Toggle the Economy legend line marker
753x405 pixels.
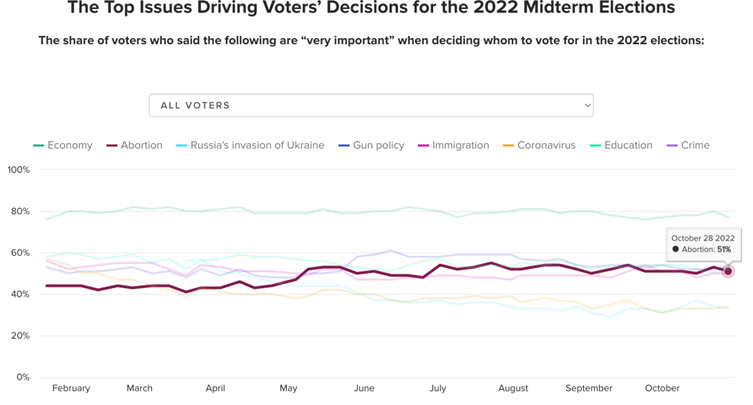(38, 146)
